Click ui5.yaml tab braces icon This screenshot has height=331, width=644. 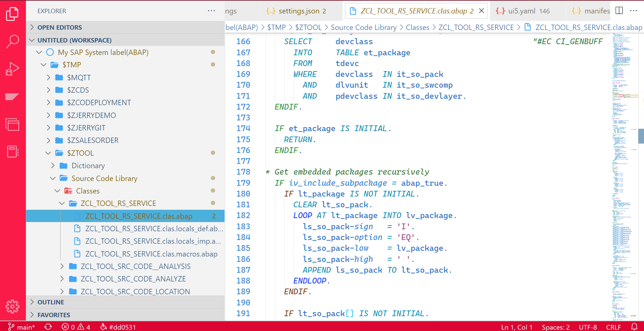tap(500, 11)
